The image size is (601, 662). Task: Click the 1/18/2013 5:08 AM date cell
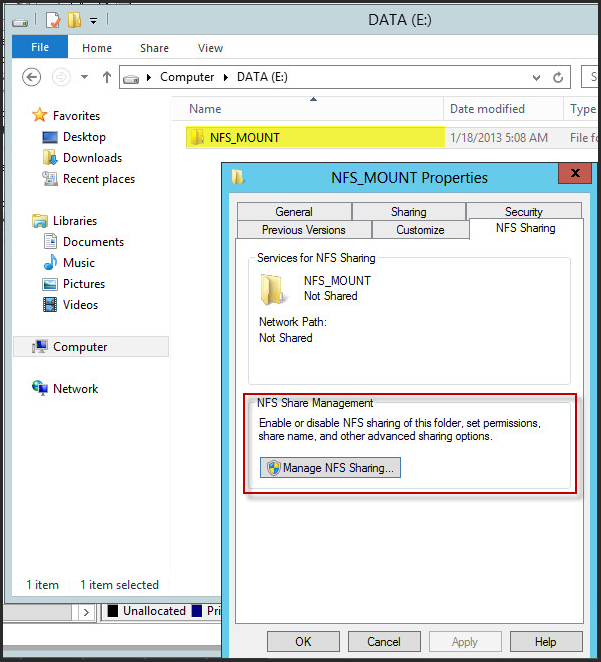point(499,138)
